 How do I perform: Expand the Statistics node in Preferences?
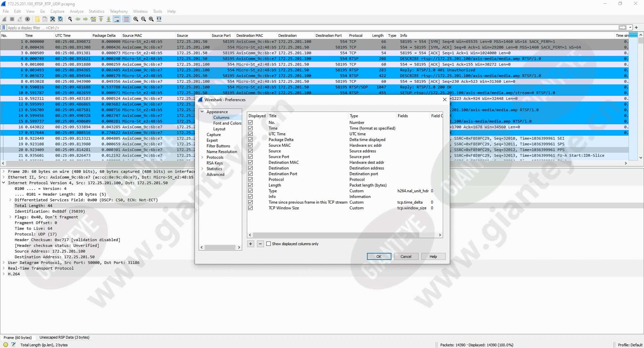(202, 169)
